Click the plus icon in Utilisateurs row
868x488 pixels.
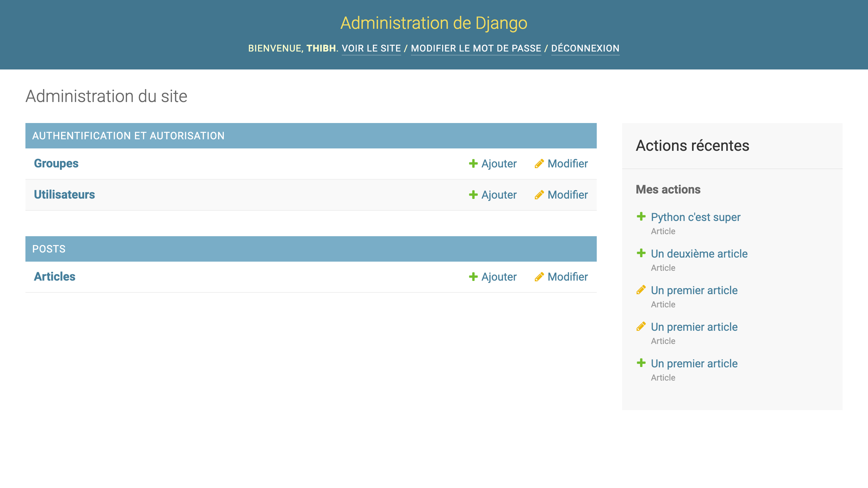click(x=473, y=195)
